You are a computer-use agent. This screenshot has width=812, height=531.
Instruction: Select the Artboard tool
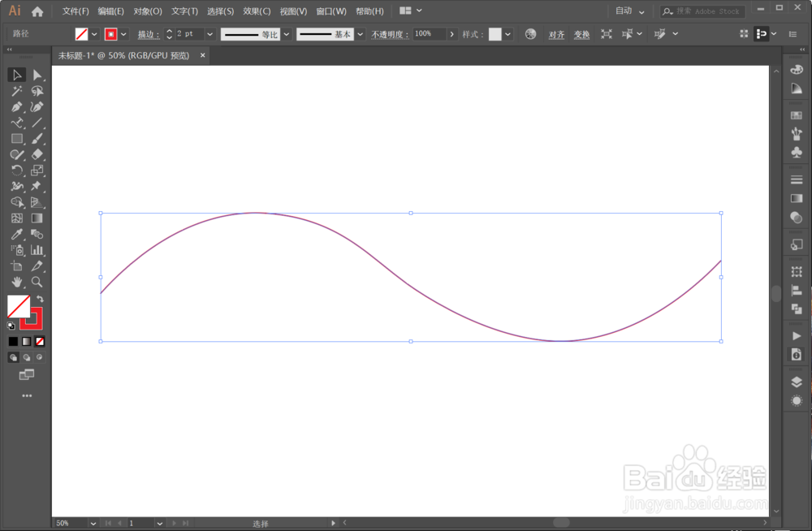click(x=16, y=266)
